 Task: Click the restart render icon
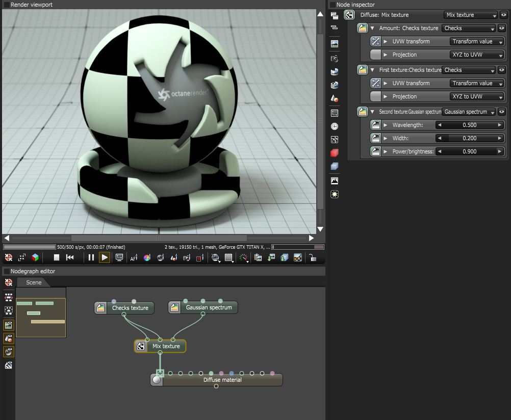pos(70,258)
